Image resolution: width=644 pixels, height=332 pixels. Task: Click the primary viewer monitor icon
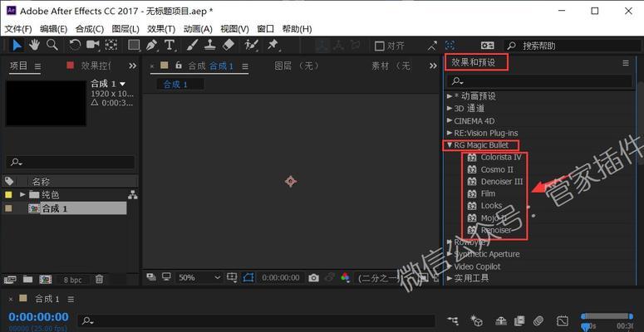166,277
